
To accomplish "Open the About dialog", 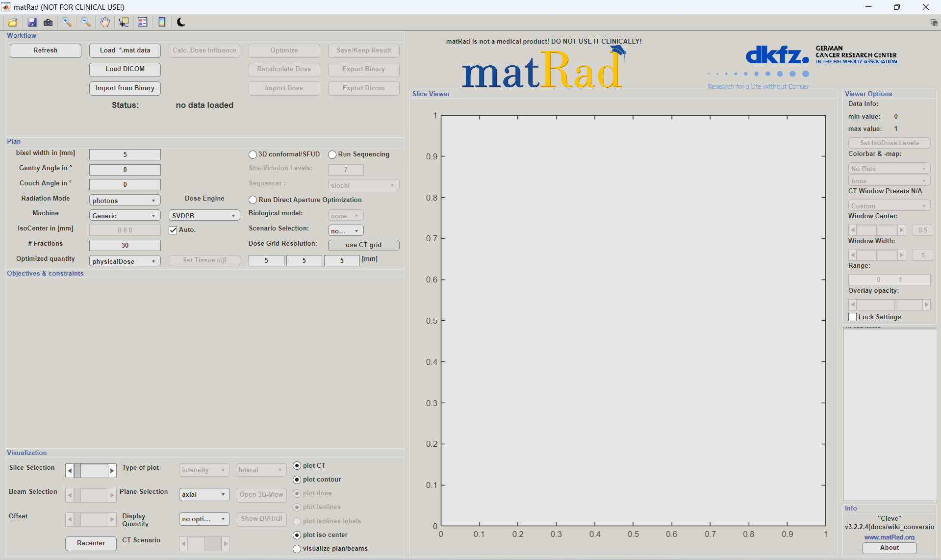I will tap(889, 548).
